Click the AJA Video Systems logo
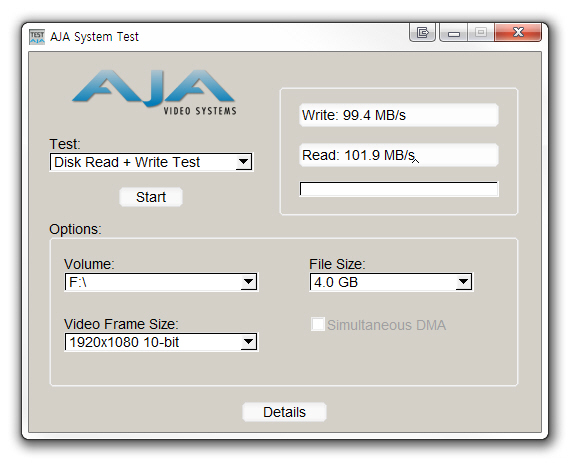 pos(154,92)
